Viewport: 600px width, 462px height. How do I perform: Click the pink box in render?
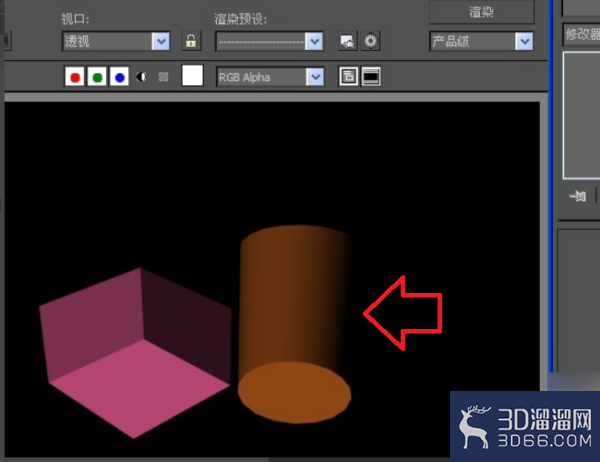[x=135, y=353]
